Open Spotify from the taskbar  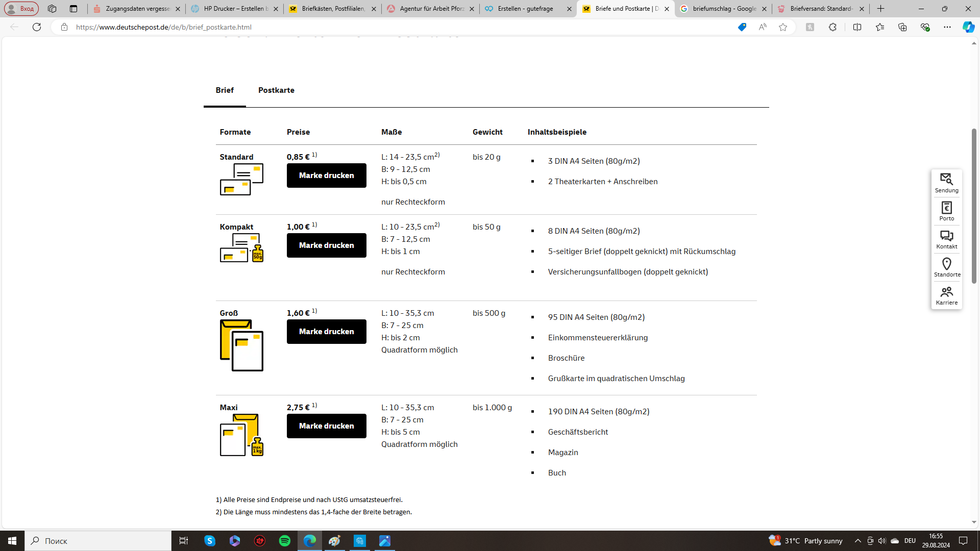(285, 541)
